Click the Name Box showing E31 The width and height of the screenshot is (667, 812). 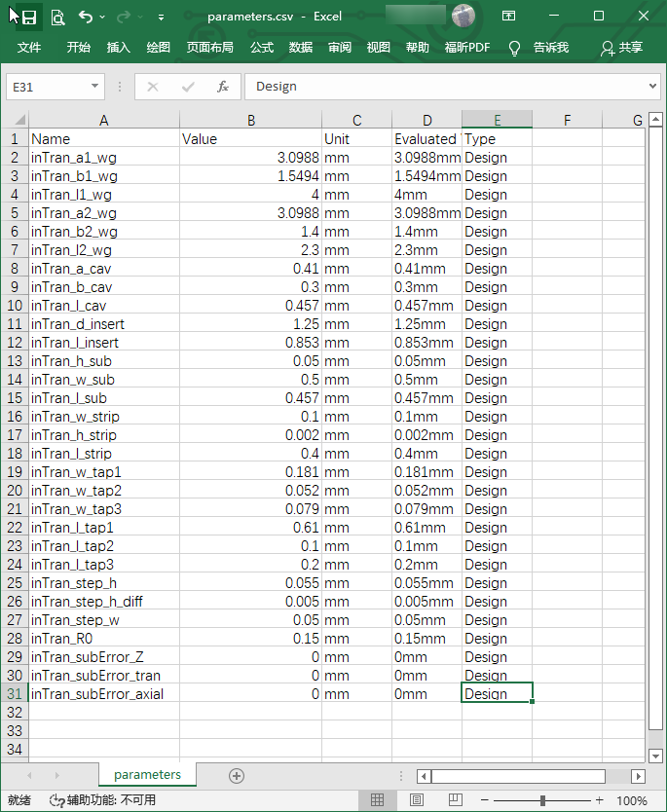[47, 87]
